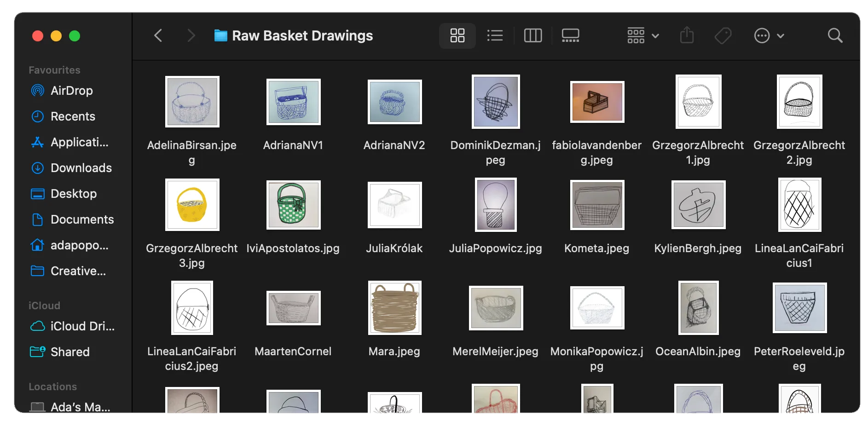Open Downloads folder in sidebar
Image resolution: width=868 pixels, height=427 pixels.
[81, 168]
